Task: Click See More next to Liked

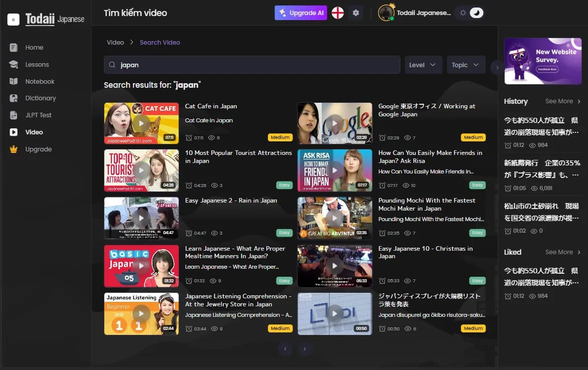Action: pyautogui.click(x=562, y=252)
